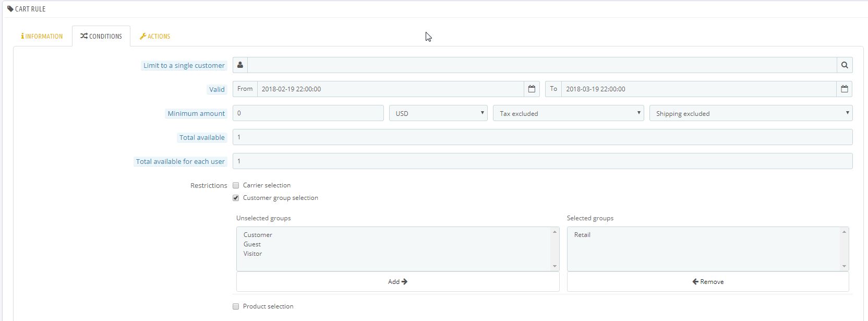Select Customer in Unselected groups list
Image resolution: width=868 pixels, height=321 pixels.
point(258,235)
